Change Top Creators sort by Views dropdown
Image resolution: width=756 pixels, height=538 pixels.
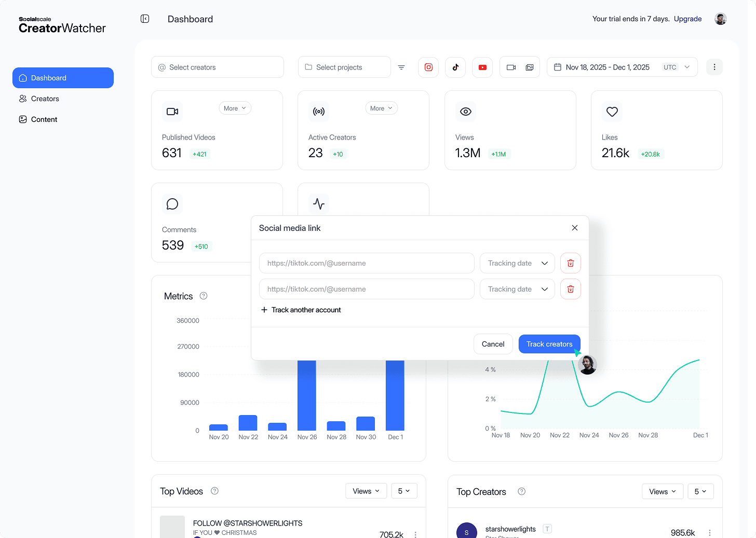click(x=663, y=491)
